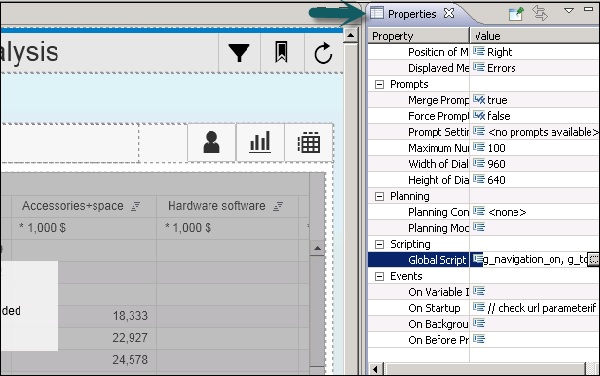Minimize the Properties panel
The height and width of the screenshot is (376, 600).
tap(589, 9)
